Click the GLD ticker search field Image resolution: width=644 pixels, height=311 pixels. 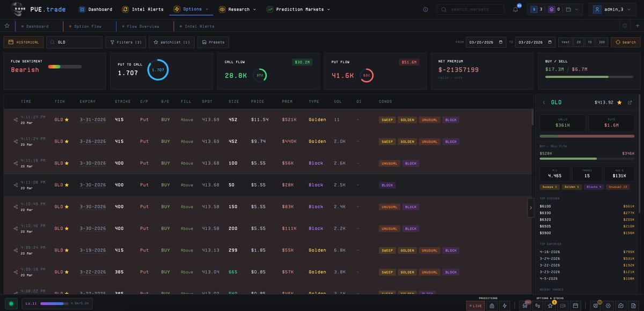point(75,42)
